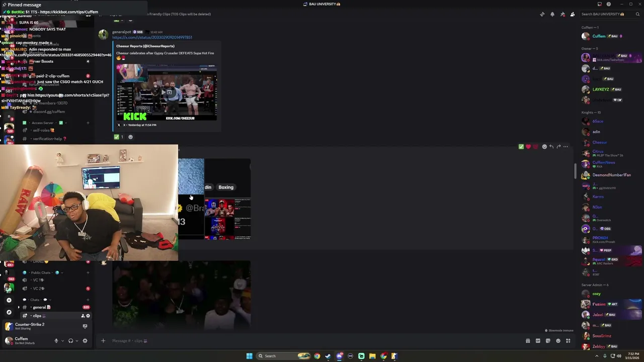Open Cuffem profile in member list

tap(599, 36)
